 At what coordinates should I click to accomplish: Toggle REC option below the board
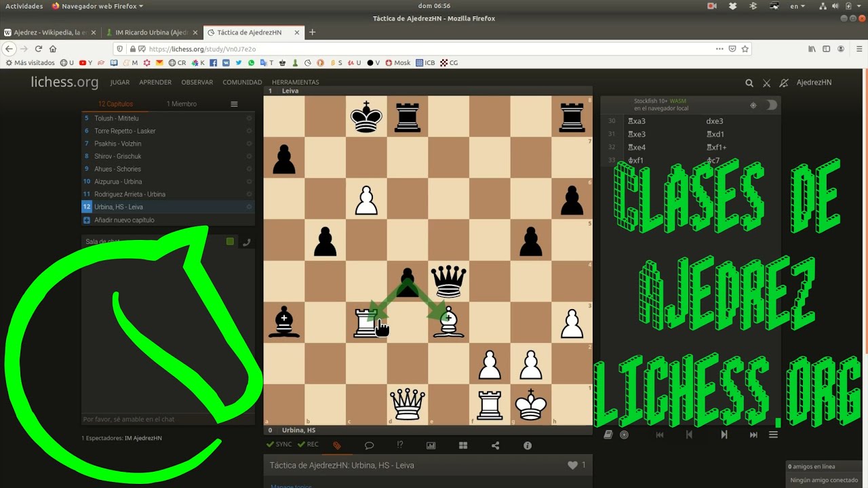(308, 445)
